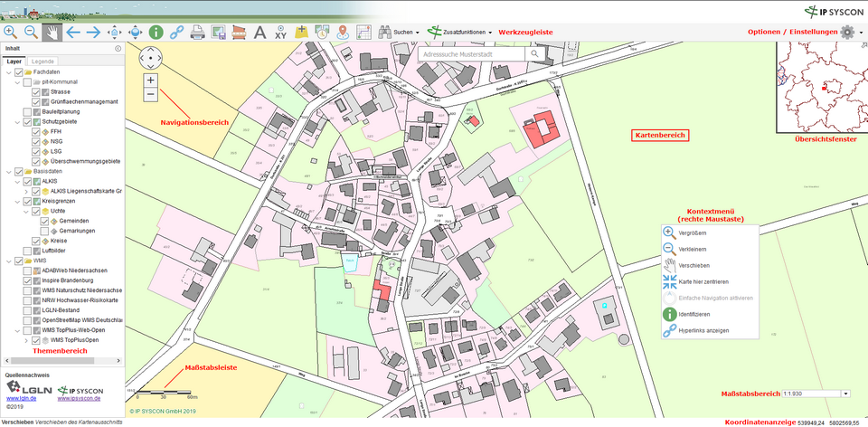Open the www.ipsyscon.de link
868x427 pixels.
pos(79,398)
